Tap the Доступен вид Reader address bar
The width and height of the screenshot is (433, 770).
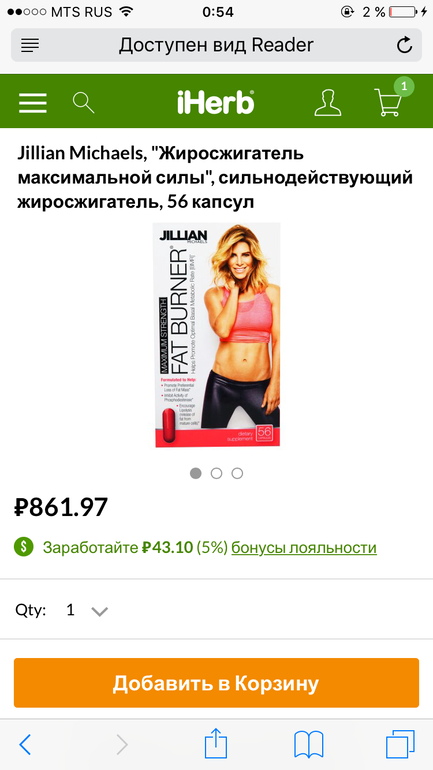(216, 45)
